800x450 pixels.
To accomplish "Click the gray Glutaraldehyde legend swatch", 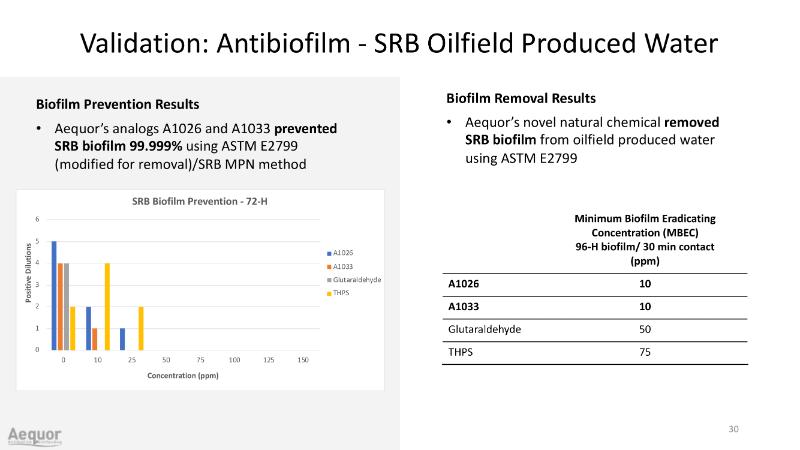I will (329, 279).
